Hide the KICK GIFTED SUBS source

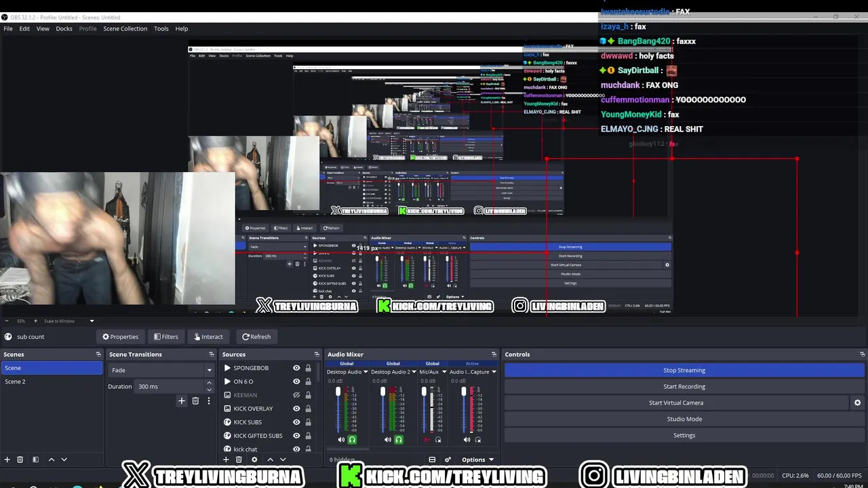click(x=296, y=436)
